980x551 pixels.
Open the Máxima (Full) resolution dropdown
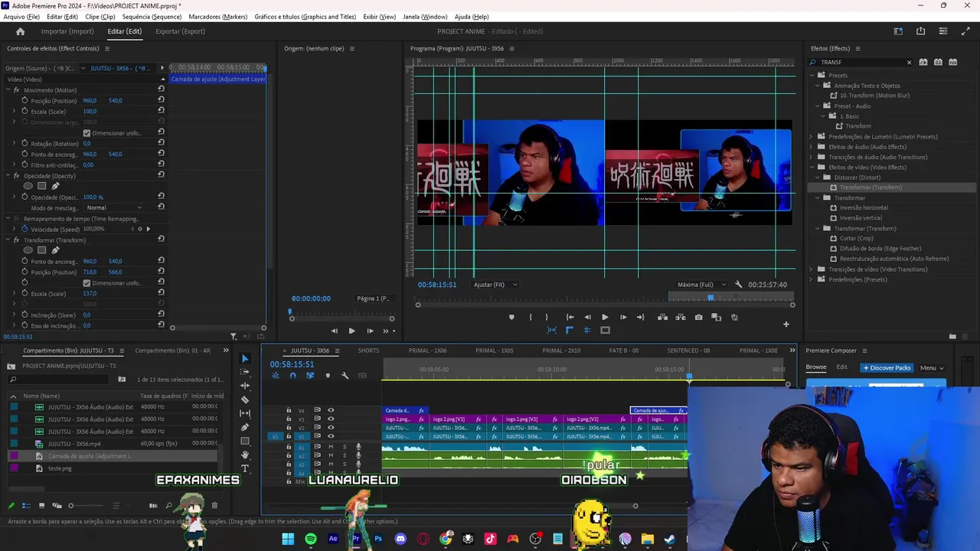pyautogui.click(x=701, y=285)
